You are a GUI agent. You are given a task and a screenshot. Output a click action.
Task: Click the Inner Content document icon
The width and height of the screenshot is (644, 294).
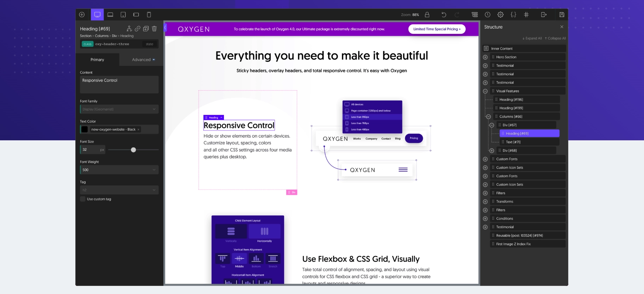(x=486, y=49)
